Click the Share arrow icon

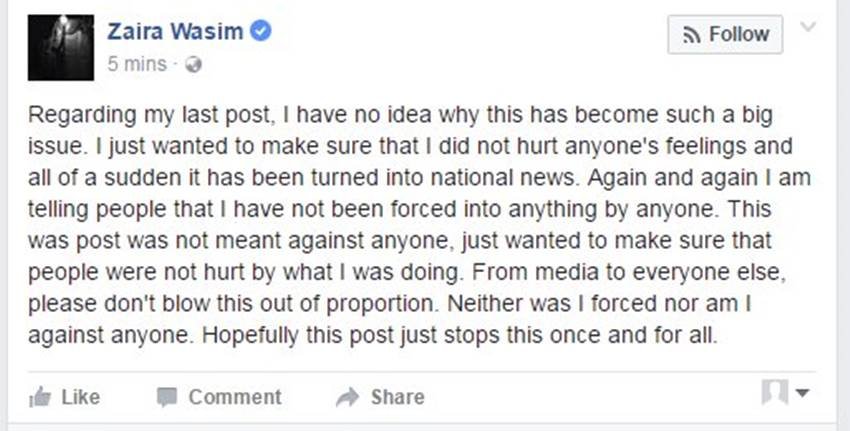tap(347, 397)
